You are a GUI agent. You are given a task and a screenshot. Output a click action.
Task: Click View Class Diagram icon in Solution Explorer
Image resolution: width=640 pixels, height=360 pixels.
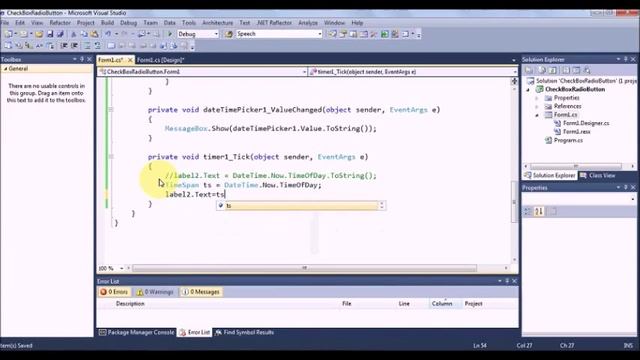tap(587, 70)
